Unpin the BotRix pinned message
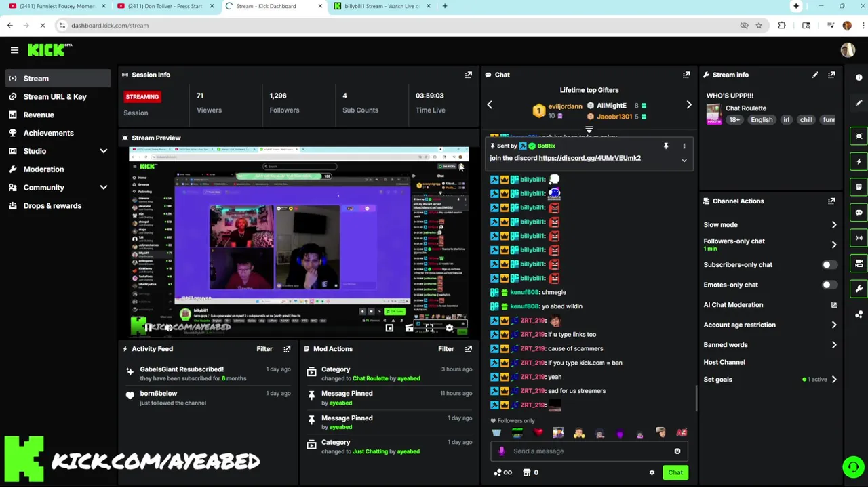Viewport: 868px width, 488px height. (666, 146)
